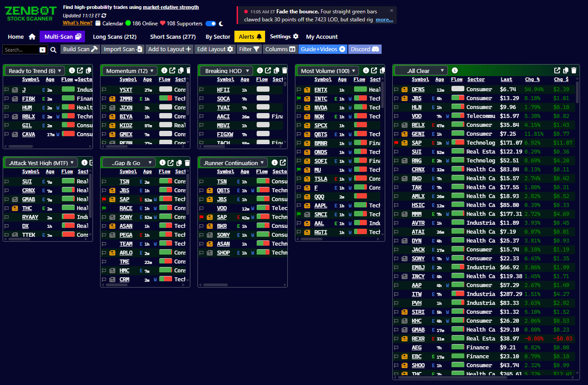Pop out the .All Clear panel
Image resolution: width=588 pixels, height=385 pixels.
[557, 70]
